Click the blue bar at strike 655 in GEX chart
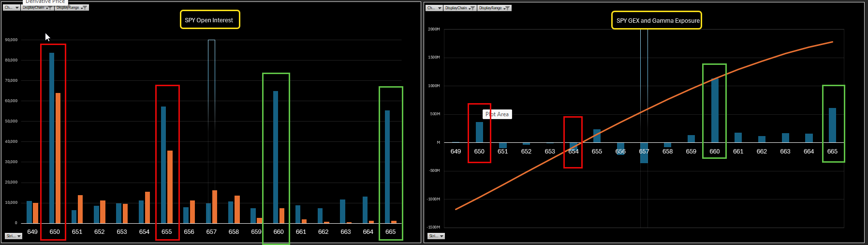This screenshot has height=245, width=868. tap(597, 136)
